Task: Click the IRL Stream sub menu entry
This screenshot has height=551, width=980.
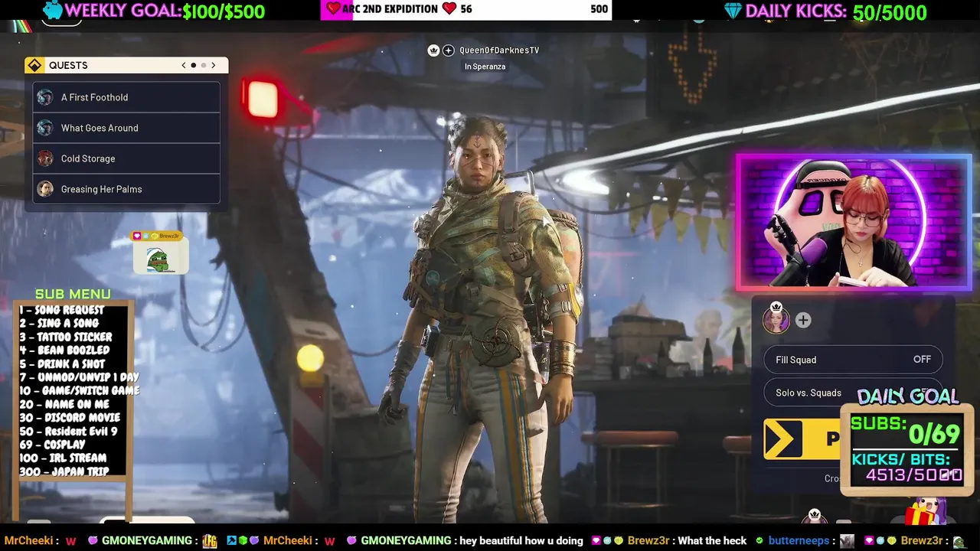Action: pyautogui.click(x=63, y=458)
